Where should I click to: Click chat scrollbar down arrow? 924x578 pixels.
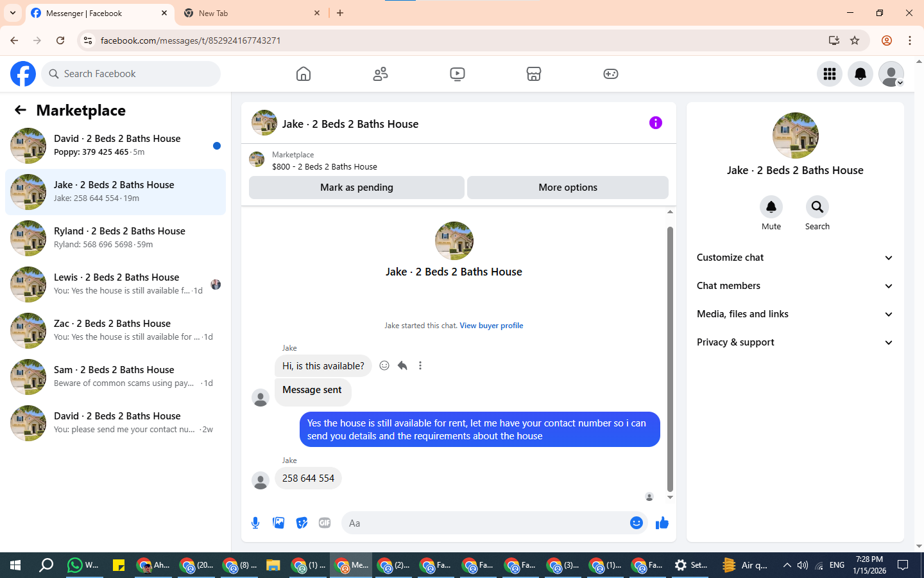tap(670, 498)
